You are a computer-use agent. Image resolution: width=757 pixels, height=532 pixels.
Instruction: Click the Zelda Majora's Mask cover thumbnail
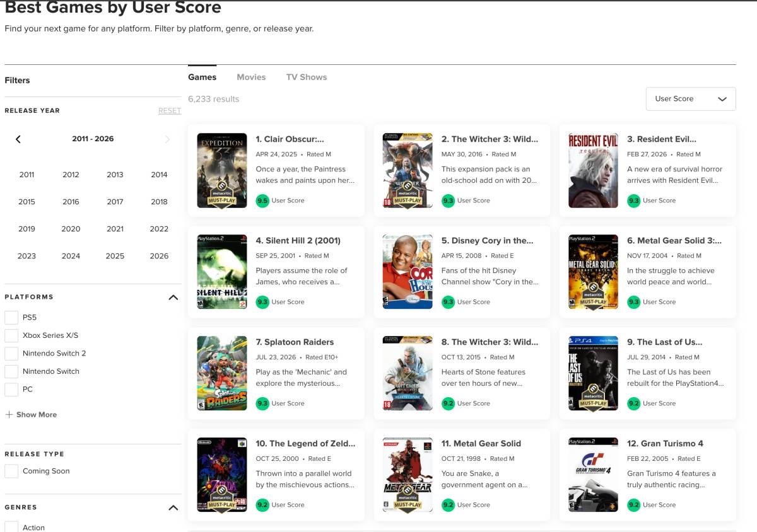coord(222,475)
